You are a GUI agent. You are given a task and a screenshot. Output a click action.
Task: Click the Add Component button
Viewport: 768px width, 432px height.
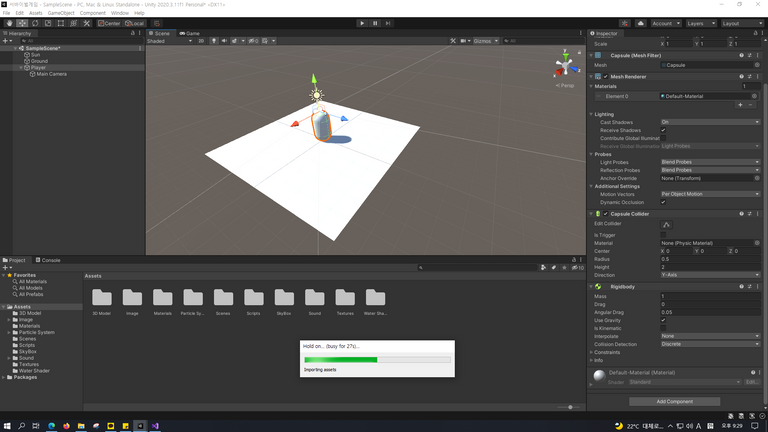674,402
